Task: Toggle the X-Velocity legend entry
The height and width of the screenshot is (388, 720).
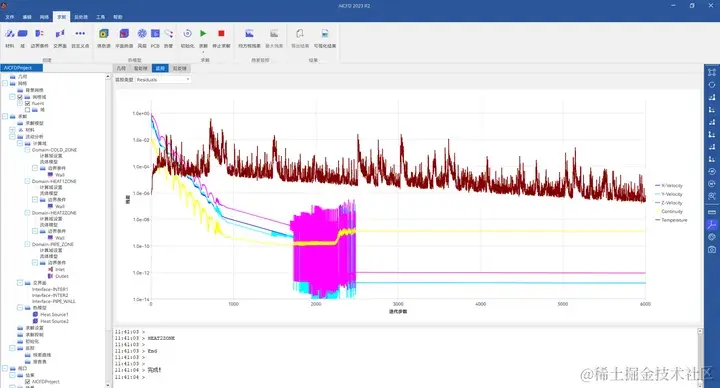Action: point(669,186)
